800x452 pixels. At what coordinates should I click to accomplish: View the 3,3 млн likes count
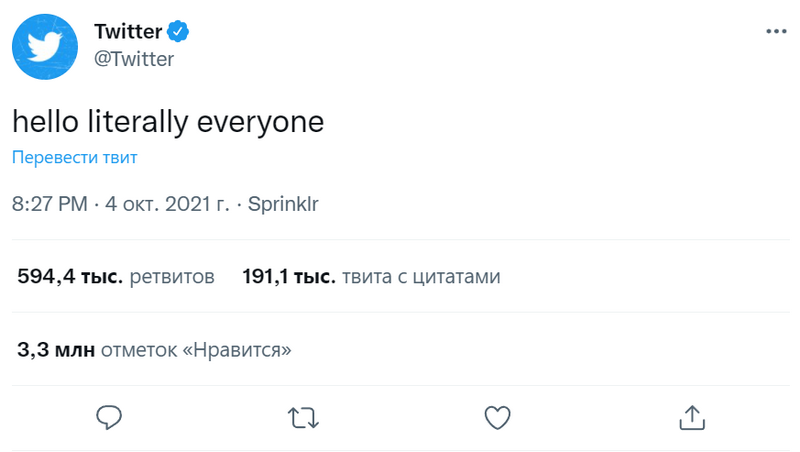(56, 350)
